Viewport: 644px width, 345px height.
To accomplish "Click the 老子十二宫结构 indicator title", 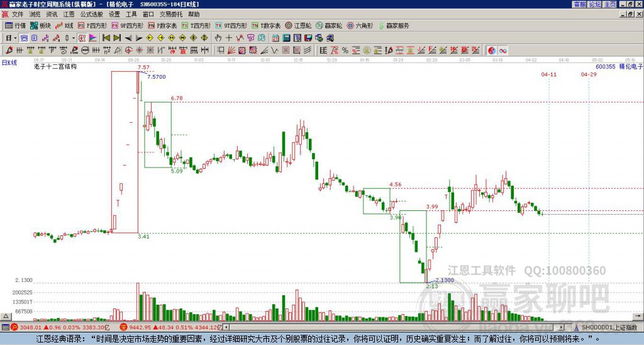I will pyautogui.click(x=55, y=66).
